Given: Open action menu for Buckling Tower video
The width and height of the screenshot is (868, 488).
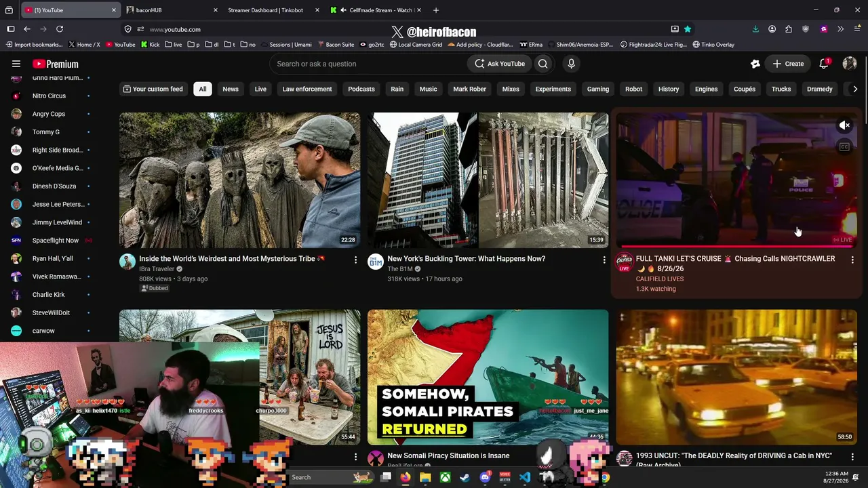Looking at the screenshot, I should 604,260.
